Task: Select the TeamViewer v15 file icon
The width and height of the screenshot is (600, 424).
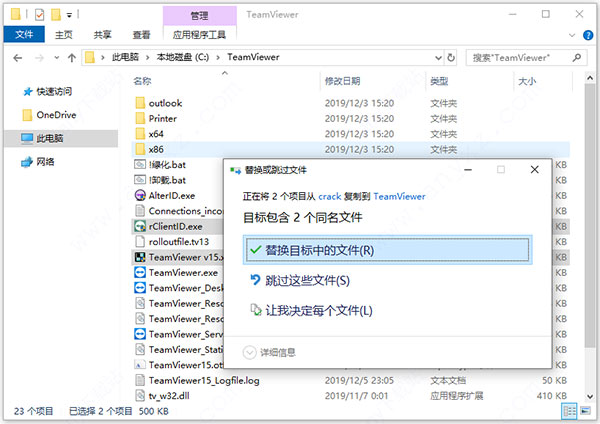Action: pos(140,257)
